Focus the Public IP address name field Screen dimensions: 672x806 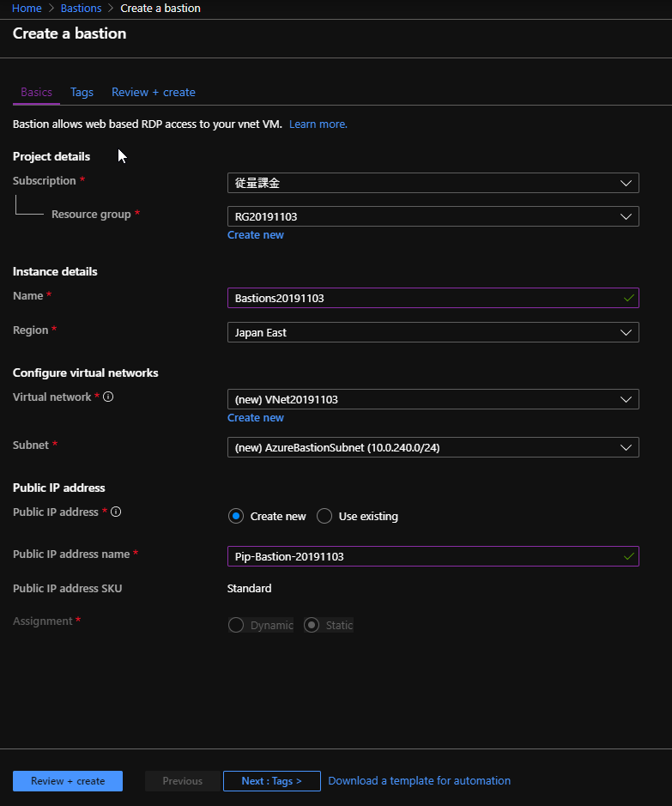433,556
